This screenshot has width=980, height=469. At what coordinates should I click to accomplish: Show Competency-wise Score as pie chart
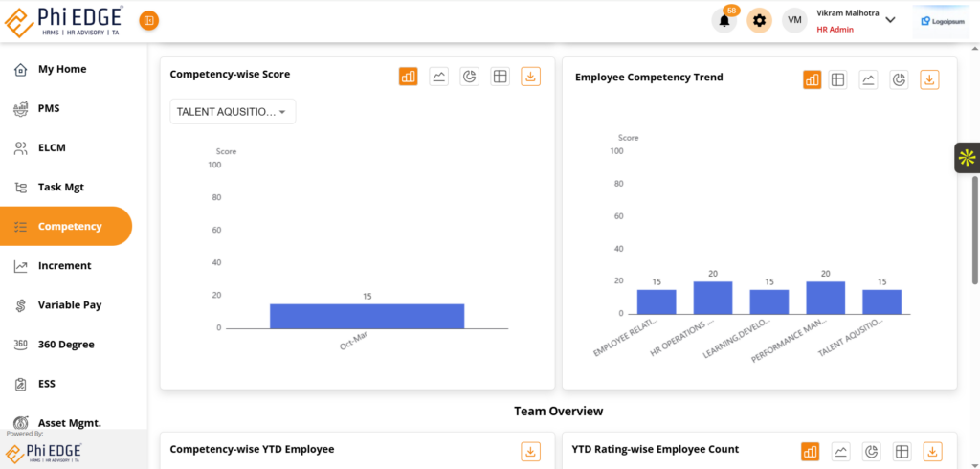tap(469, 78)
